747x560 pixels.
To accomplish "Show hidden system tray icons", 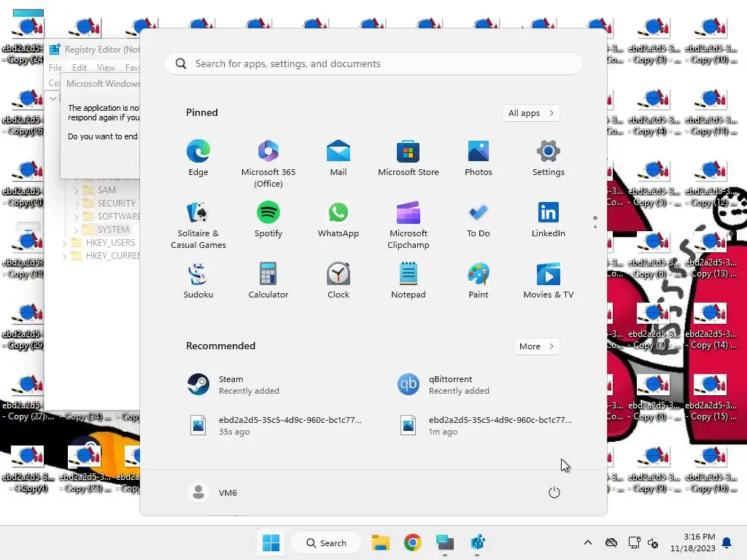I will click(x=588, y=542).
